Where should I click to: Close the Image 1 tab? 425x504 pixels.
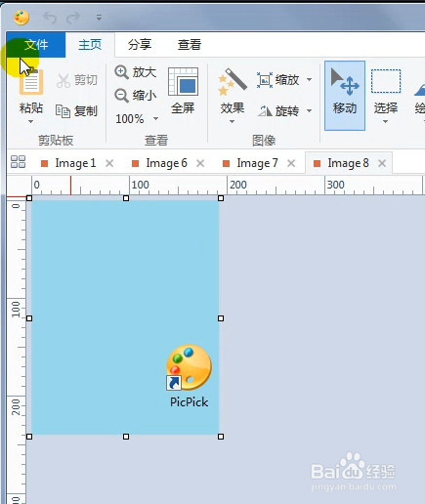tap(109, 163)
